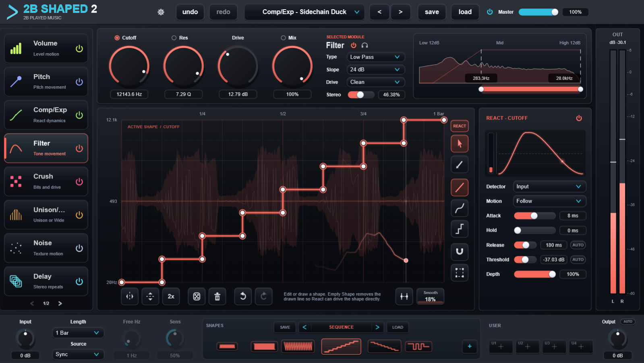Screen dimensions: 644x363
Task: Turn off the React Cutoff power button
Action: click(x=579, y=118)
